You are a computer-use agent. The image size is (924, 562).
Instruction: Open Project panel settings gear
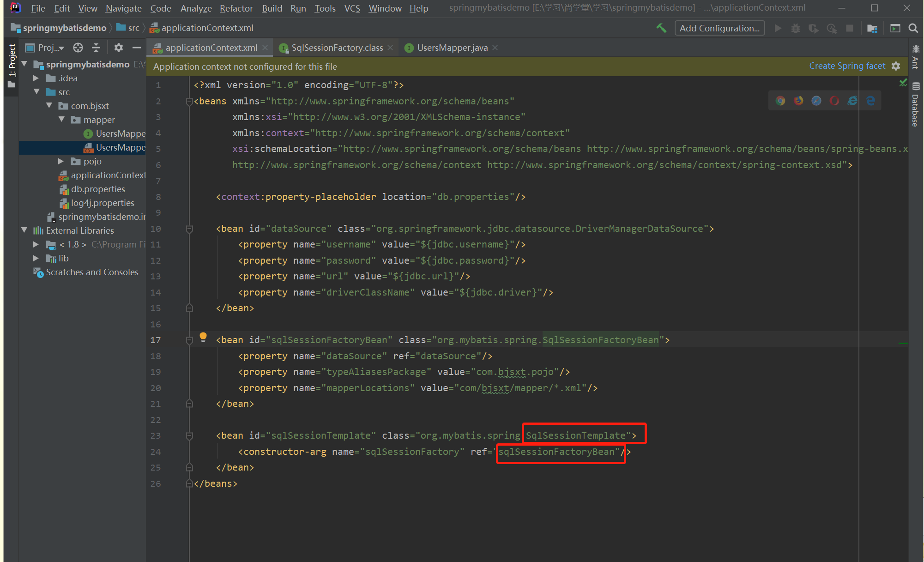coord(119,48)
